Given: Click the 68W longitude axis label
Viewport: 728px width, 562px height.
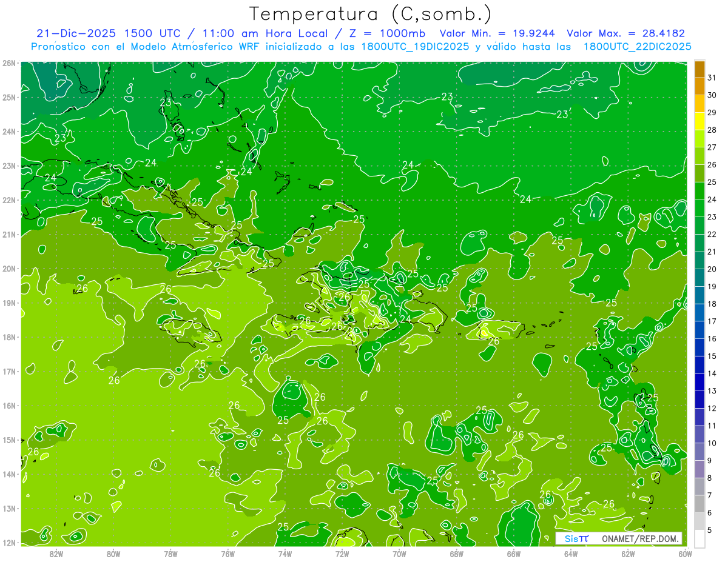Looking at the screenshot, I should [457, 554].
